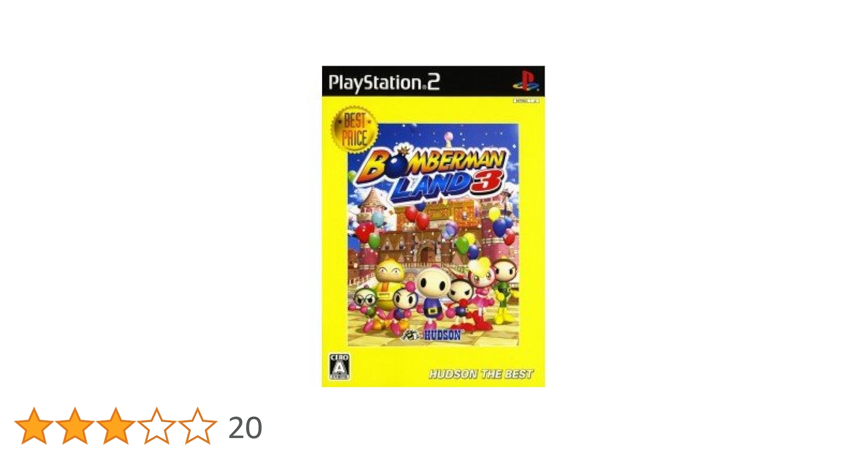The width and height of the screenshot is (868, 454).
Task: Click the fifth empty outlined star
Action: pyautogui.click(x=198, y=426)
